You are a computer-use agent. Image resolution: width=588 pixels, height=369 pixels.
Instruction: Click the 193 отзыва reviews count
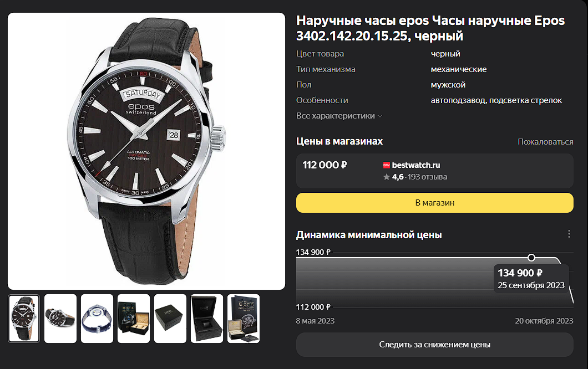pos(427,177)
